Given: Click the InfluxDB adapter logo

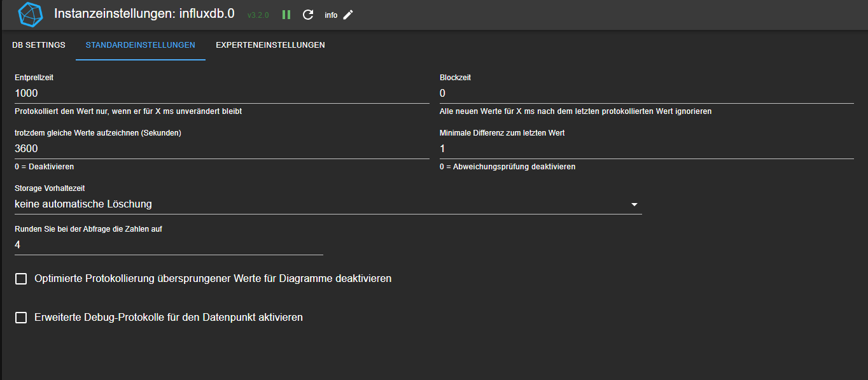Looking at the screenshot, I should pyautogui.click(x=30, y=14).
